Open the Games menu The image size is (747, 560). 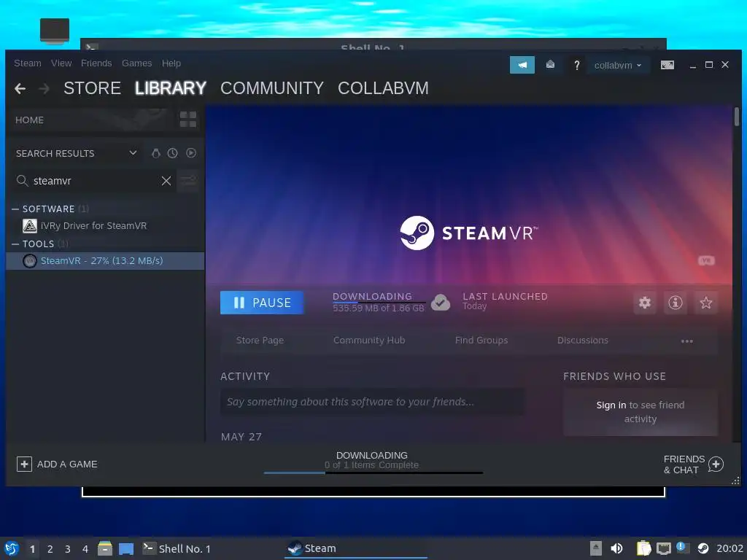coord(136,63)
